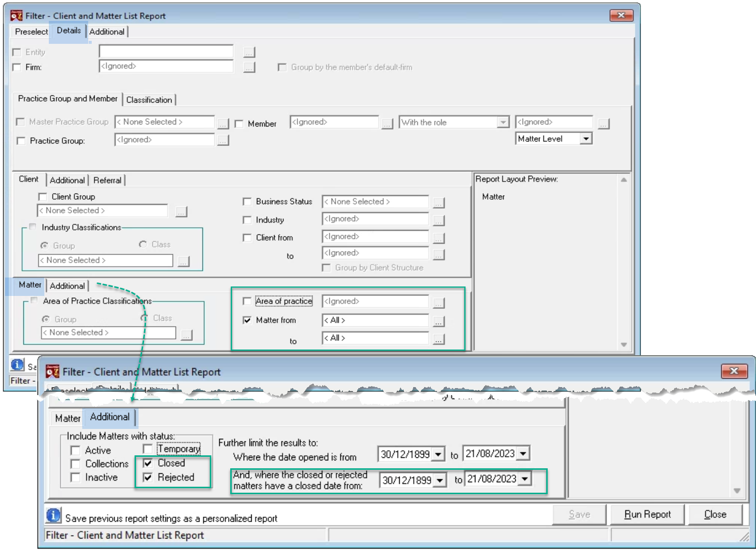756x552 pixels.
Task: Enable the Firm checkbox
Action: coord(17,67)
